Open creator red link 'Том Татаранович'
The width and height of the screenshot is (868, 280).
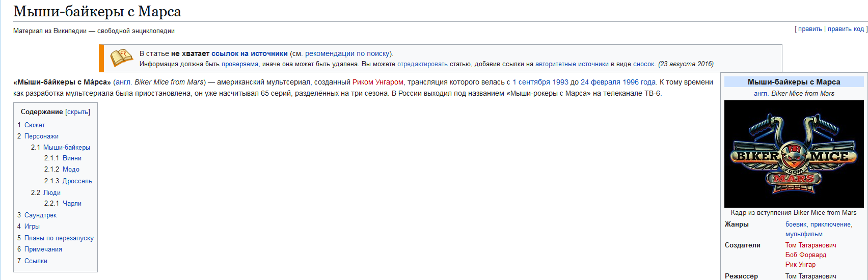(x=810, y=245)
